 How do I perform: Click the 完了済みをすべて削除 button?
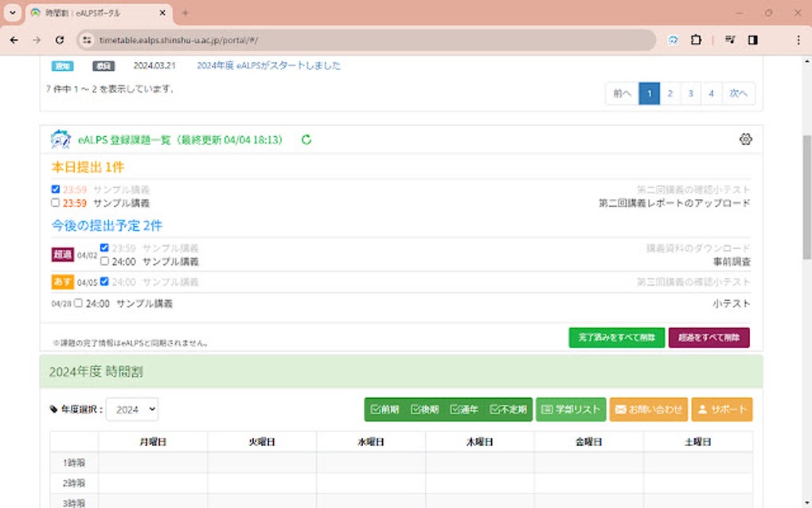point(616,338)
